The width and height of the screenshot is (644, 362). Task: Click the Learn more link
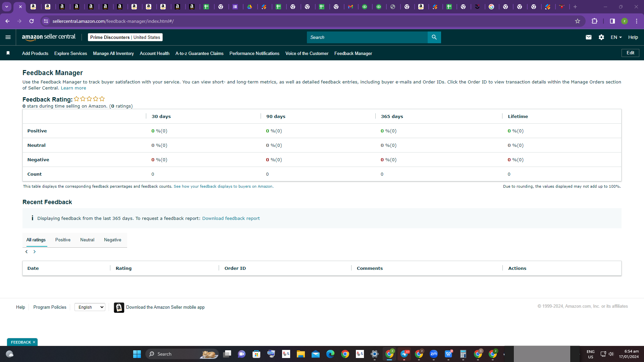click(73, 88)
